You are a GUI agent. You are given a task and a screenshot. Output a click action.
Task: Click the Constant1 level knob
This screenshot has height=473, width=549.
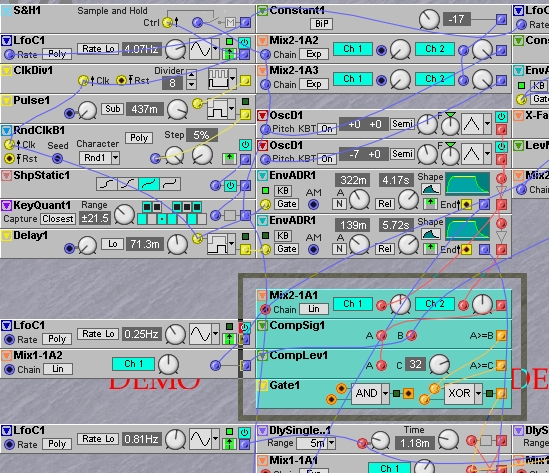[x=429, y=19]
